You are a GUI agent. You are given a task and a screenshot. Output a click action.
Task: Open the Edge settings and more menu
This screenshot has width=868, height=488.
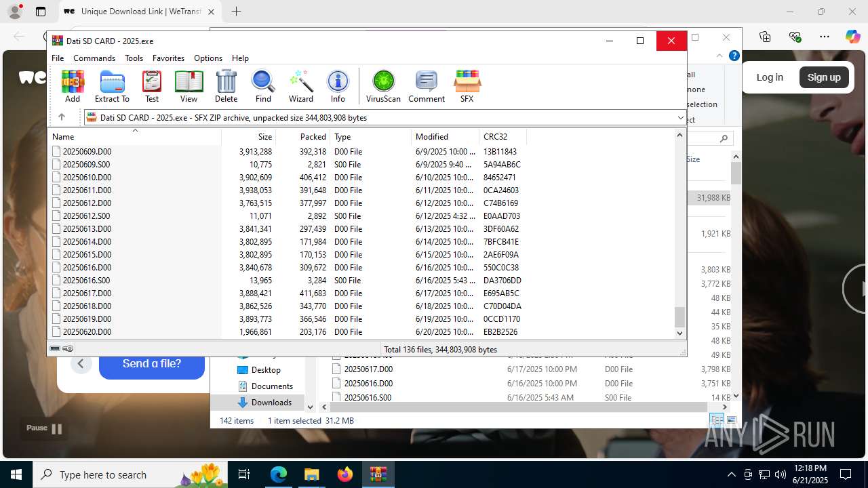[x=825, y=37]
